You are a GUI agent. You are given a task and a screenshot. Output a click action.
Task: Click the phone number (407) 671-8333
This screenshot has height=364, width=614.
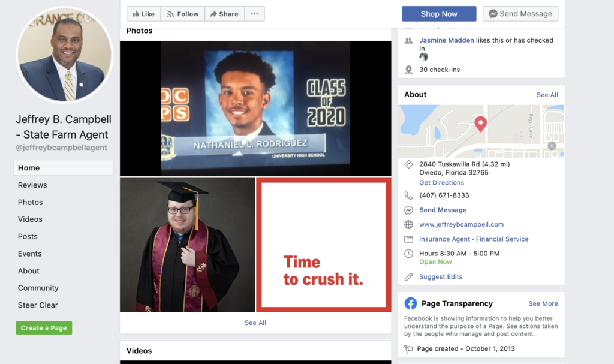444,195
